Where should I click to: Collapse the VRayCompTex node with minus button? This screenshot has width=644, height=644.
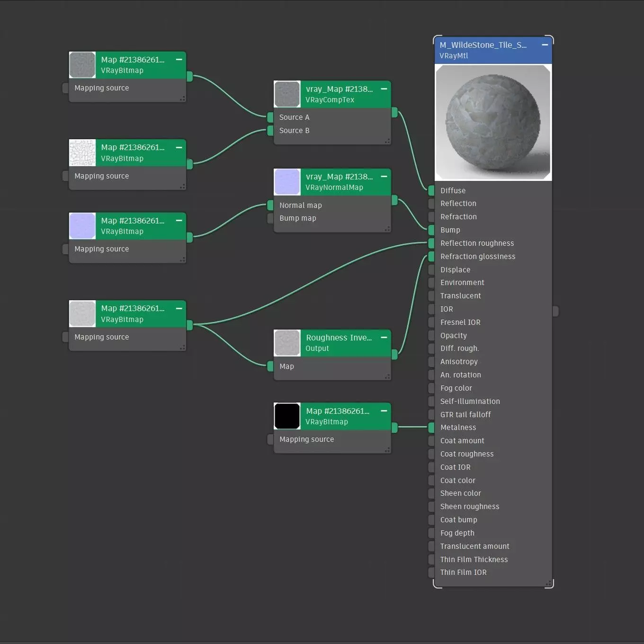point(384,89)
